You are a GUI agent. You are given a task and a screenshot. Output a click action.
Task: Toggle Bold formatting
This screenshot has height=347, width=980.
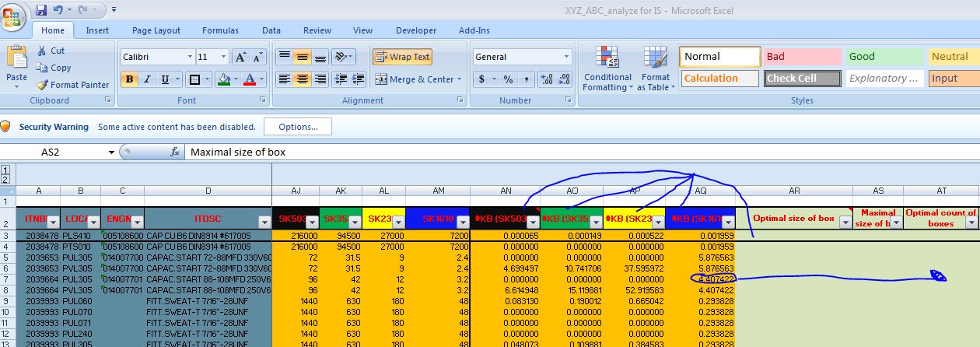pyautogui.click(x=129, y=79)
